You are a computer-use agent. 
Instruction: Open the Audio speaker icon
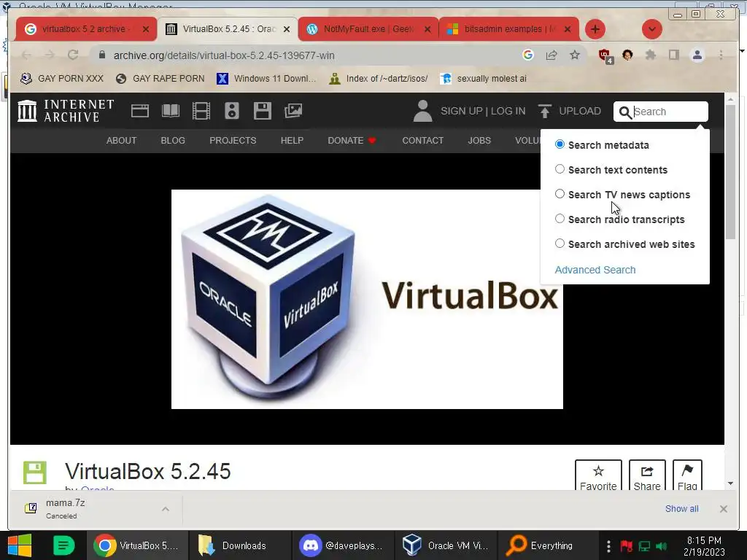coord(231,111)
